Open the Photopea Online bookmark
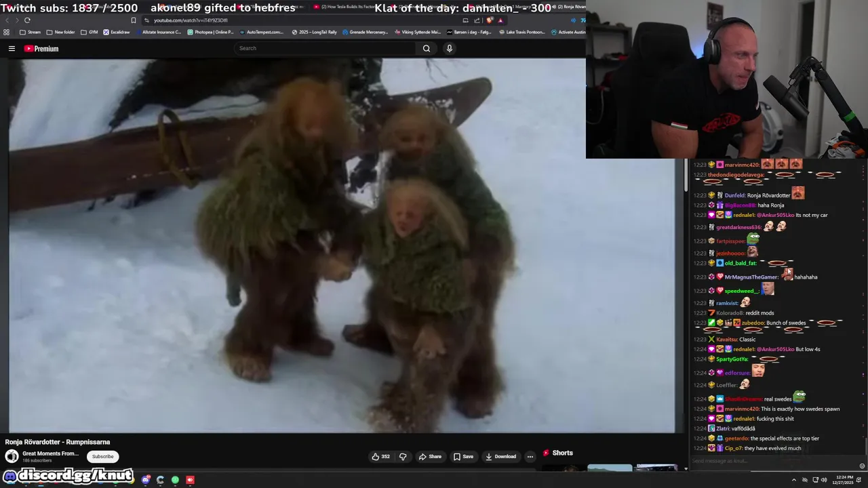Image resolution: width=868 pixels, height=488 pixels. (x=210, y=32)
